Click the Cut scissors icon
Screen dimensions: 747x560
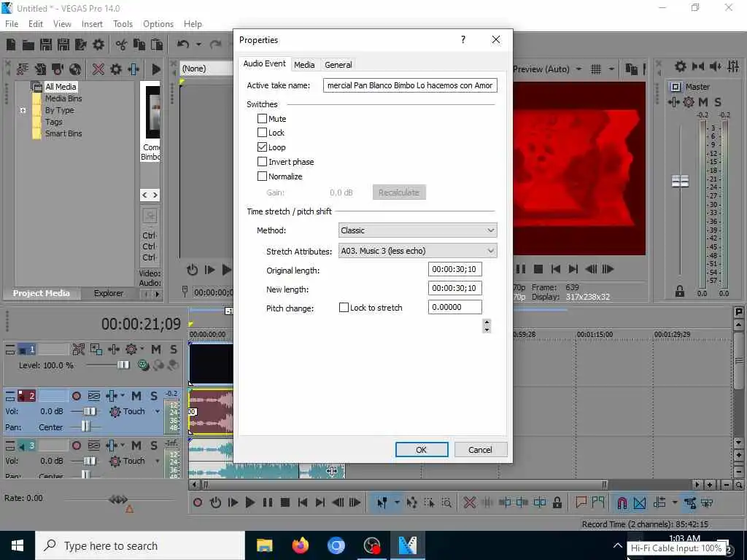[x=122, y=44]
